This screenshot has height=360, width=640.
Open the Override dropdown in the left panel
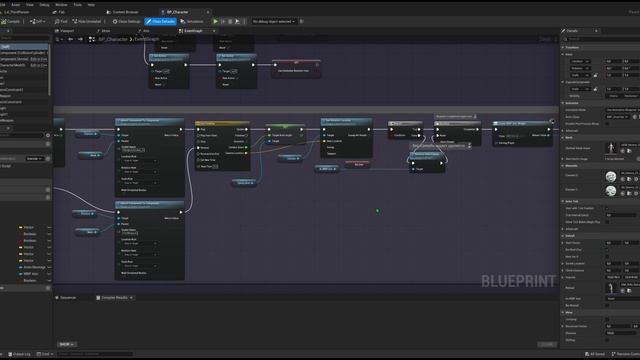point(35,158)
